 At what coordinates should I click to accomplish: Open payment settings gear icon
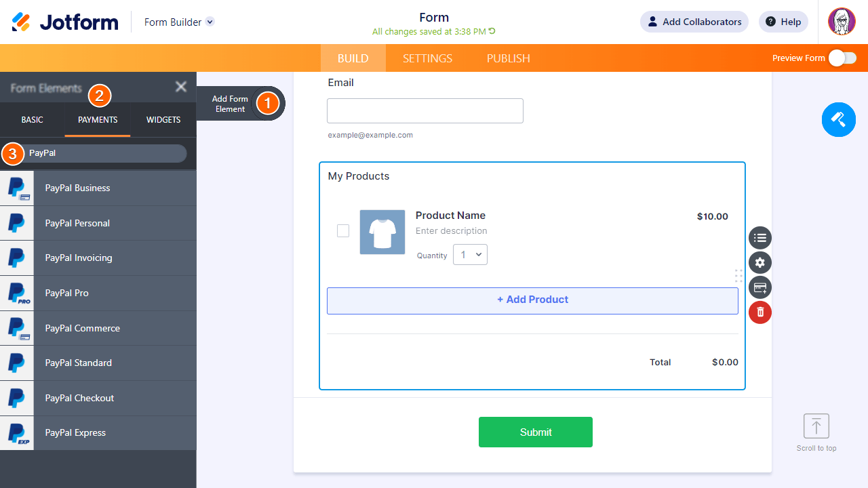760,263
